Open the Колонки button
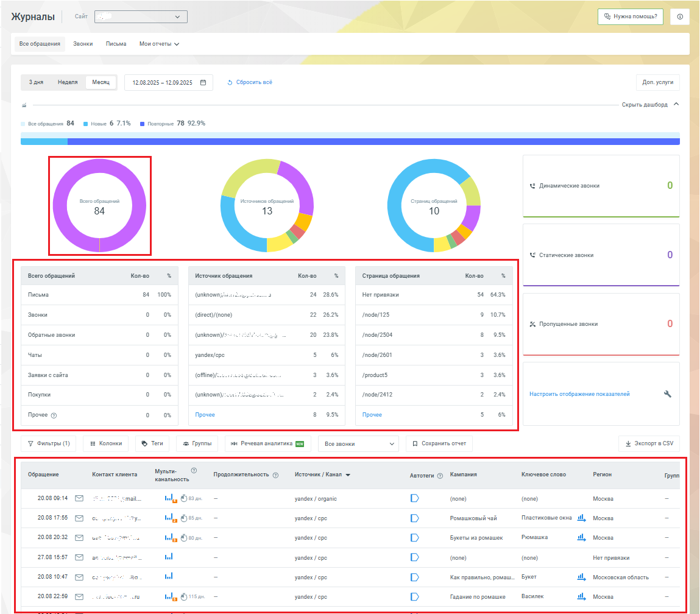 [106, 444]
